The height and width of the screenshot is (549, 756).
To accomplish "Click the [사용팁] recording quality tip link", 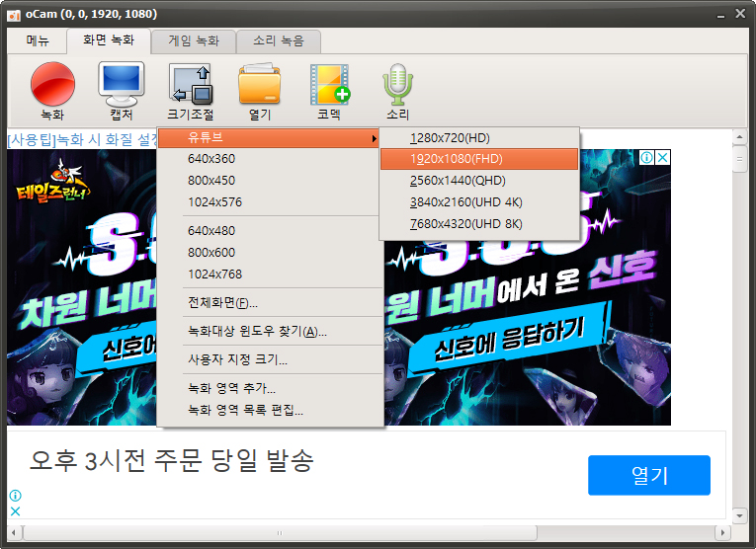I will [x=82, y=139].
